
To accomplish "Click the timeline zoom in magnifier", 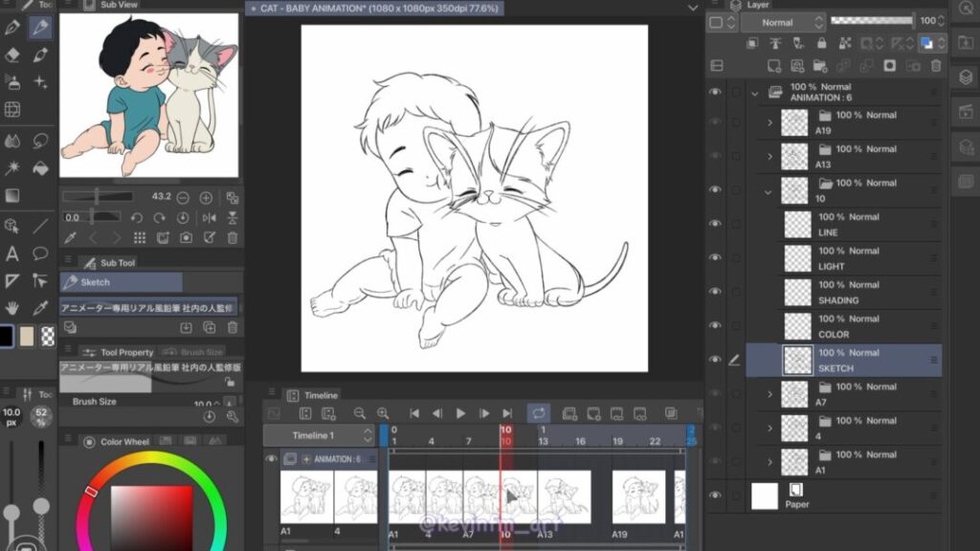I will pyautogui.click(x=383, y=413).
